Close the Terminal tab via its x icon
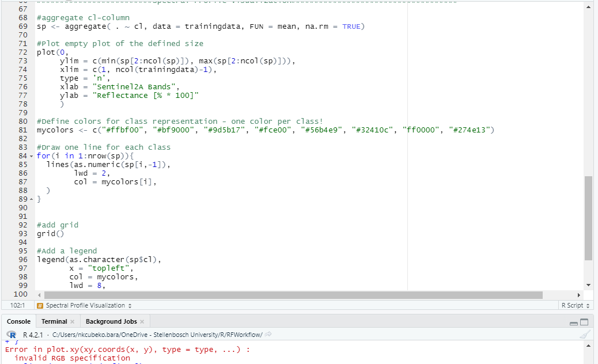The image size is (598, 364). tap(73, 321)
